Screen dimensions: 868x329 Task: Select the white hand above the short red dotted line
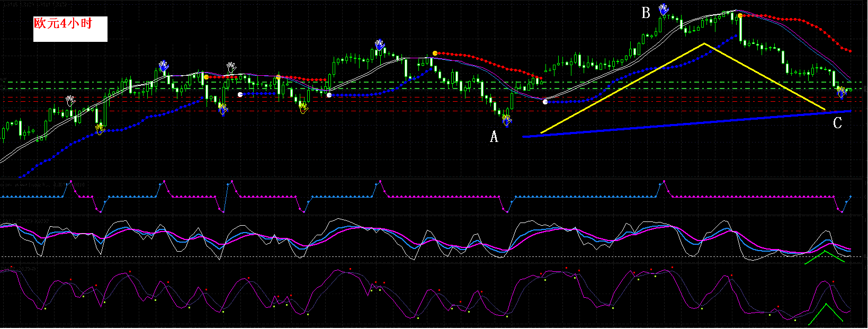[231, 67]
